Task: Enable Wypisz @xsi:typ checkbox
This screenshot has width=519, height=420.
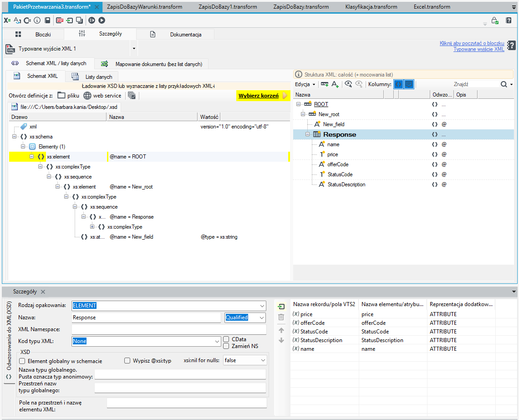Action: click(x=127, y=361)
